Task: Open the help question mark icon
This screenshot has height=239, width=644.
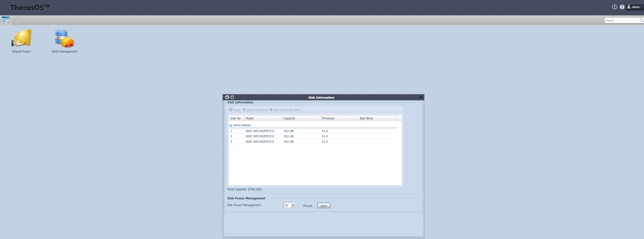Action: point(622,7)
